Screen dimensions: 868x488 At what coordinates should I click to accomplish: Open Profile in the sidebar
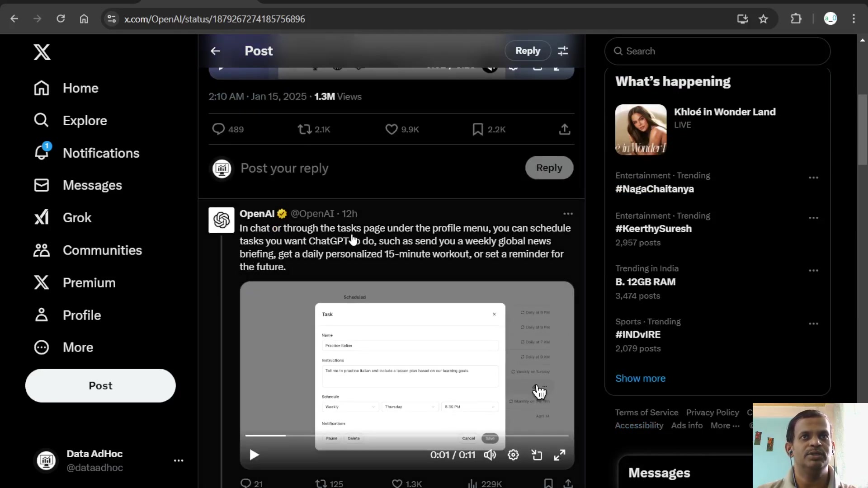coord(67,315)
